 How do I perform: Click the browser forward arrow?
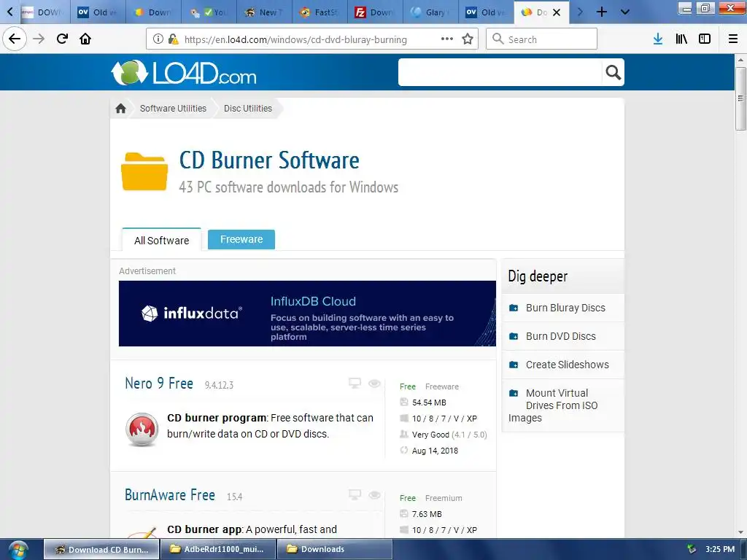[x=39, y=39]
